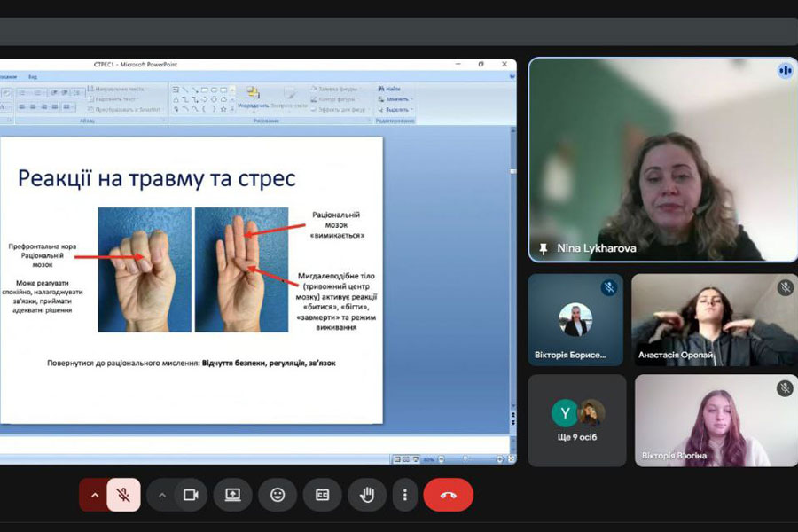Expand the video settings arrow beside camera

[x=162, y=495]
